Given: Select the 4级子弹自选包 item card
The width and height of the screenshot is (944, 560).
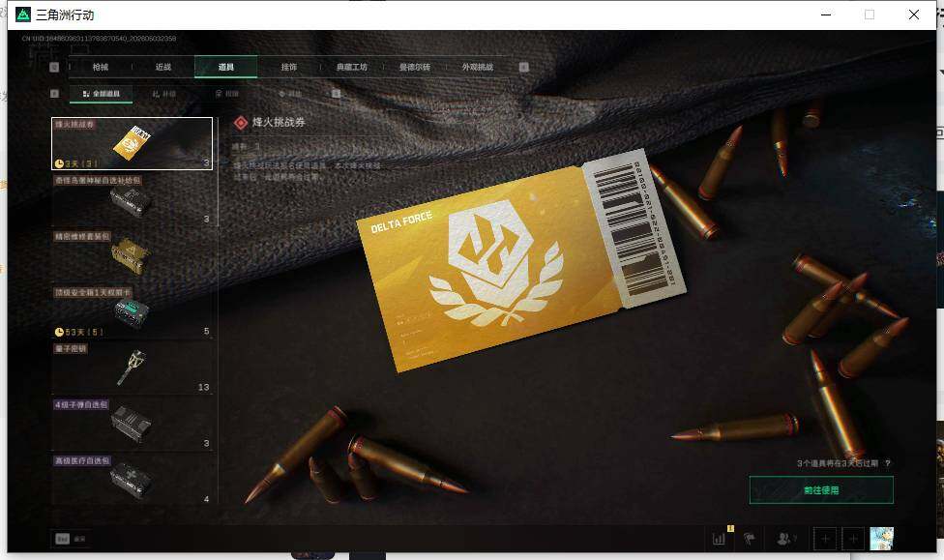Looking at the screenshot, I should pyautogui.click(x=132, y=424).
